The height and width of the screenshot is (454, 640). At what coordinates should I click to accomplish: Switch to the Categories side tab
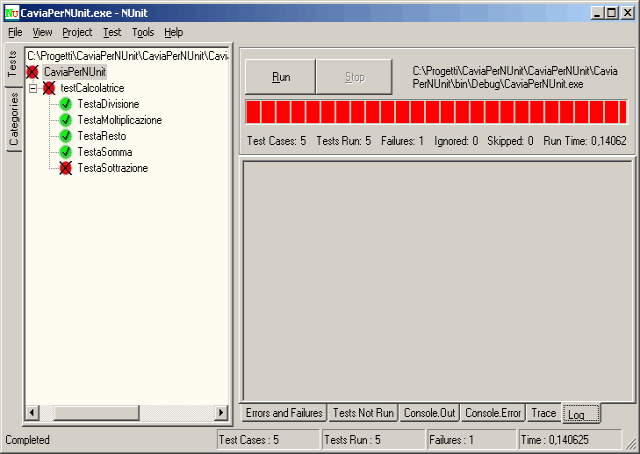pyautogui.click(x=14, y=119)
